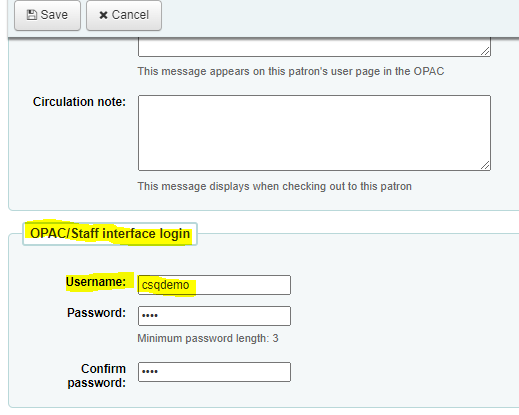The height and width of the screenshot is (415, 519).
Task: Click the Minimum password length hint text
Action: point(208,339)
